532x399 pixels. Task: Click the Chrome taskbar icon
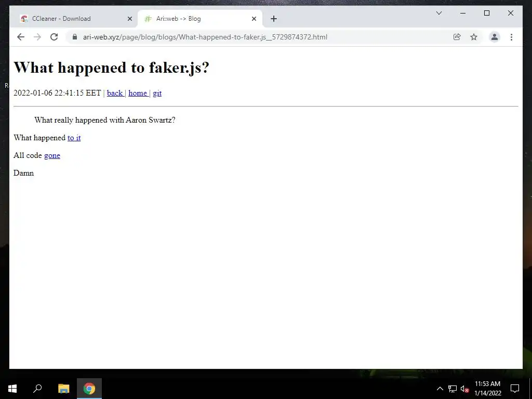pyautogui.click(x=89, y=389)
